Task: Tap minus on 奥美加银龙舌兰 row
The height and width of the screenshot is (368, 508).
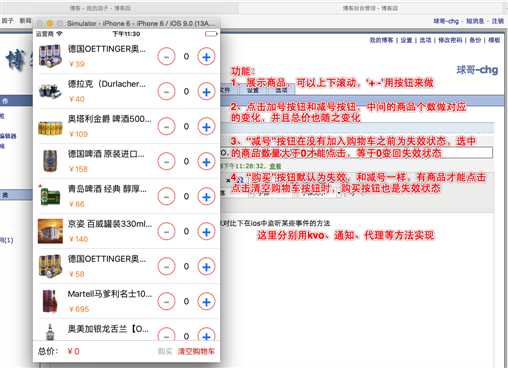Action: [x=166, y=334]
